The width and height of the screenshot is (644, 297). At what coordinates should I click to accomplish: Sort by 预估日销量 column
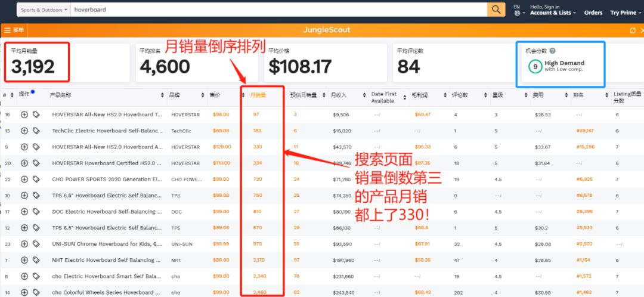pyautogui.click(x=324, y=95)
